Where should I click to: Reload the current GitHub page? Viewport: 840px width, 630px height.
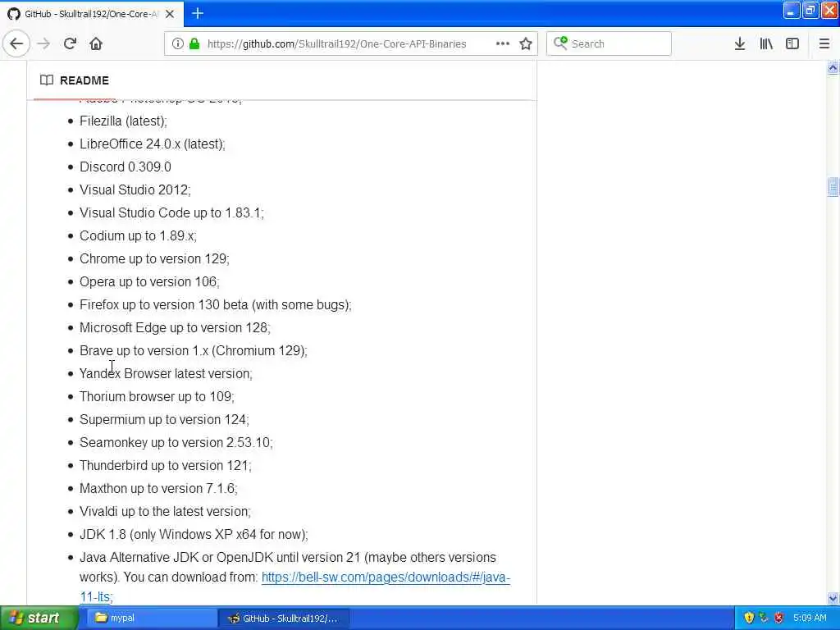click(70, 44)
